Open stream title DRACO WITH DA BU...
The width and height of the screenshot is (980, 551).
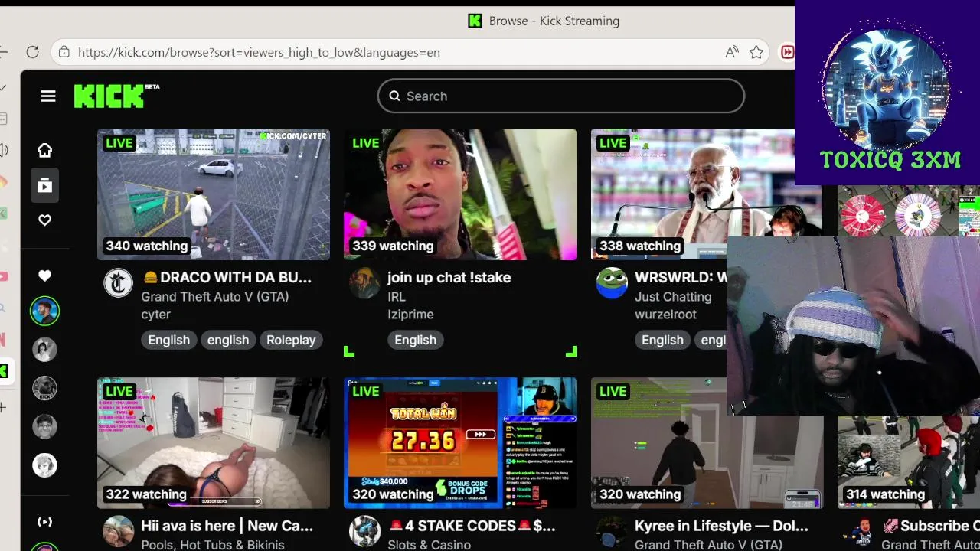(227, 277)
